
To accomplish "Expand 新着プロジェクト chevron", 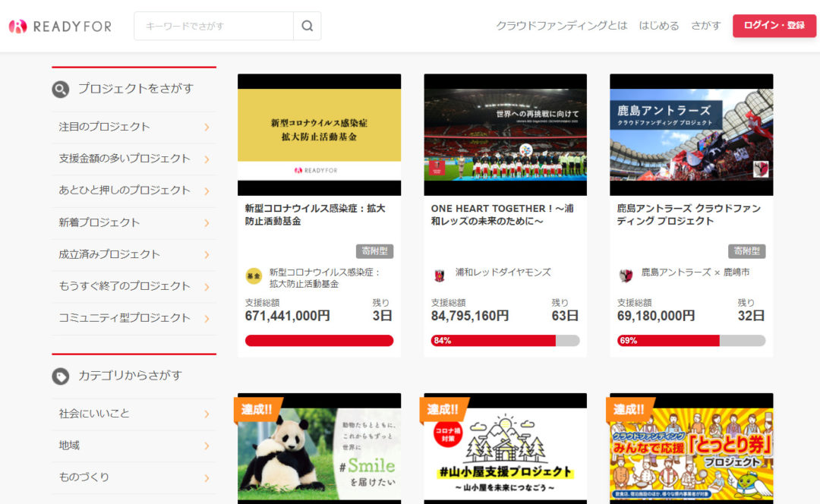I will coord(207,222).
